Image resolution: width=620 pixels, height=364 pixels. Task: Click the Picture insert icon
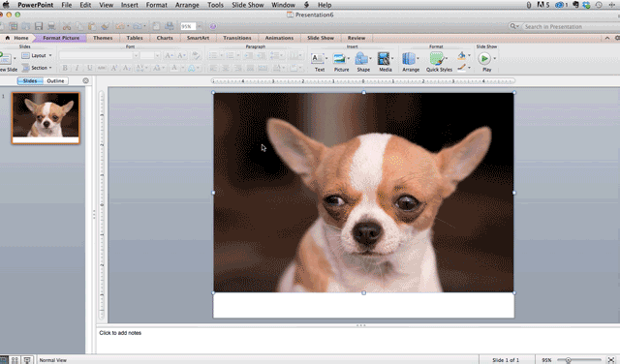coord(339,59)
